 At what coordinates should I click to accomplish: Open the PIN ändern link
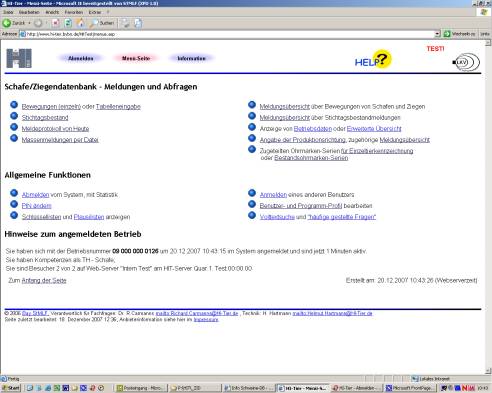pyautogui.click(x=36, y=206)
